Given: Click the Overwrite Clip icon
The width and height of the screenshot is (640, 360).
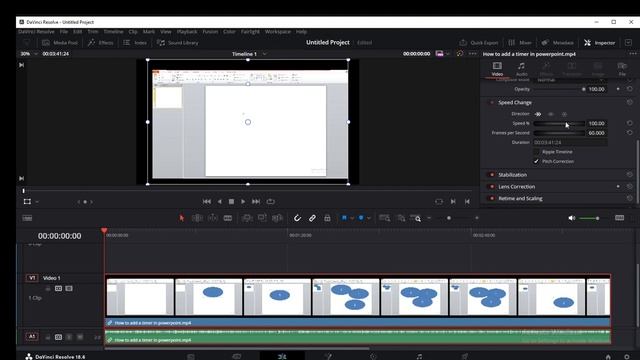Looking at the screenshot, I should tap(262, 218).
